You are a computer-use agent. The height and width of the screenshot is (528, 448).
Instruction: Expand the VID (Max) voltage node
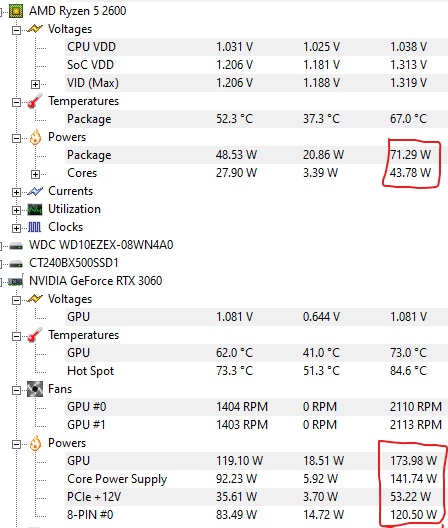pos(35,84)
